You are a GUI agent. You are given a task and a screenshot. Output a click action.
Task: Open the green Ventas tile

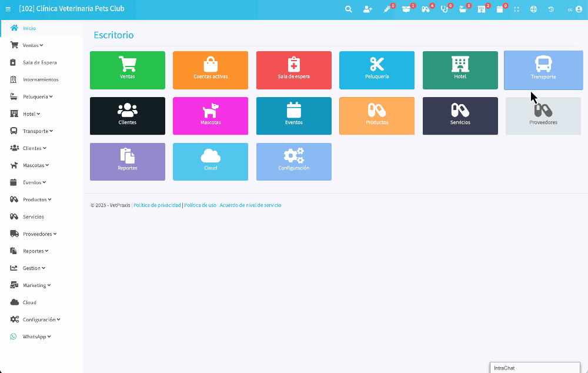[x=128, y=70]
